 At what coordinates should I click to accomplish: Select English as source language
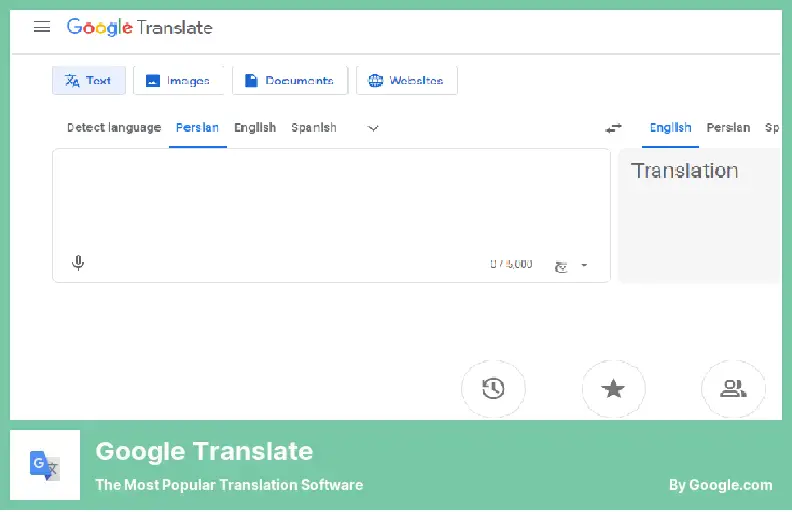(x=255, y=128)
